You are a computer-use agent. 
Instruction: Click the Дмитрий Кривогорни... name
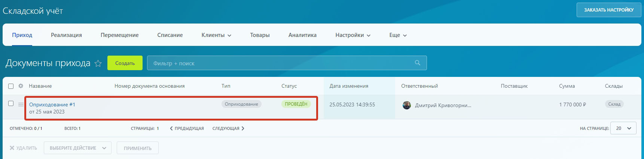(x=443, y=106)
